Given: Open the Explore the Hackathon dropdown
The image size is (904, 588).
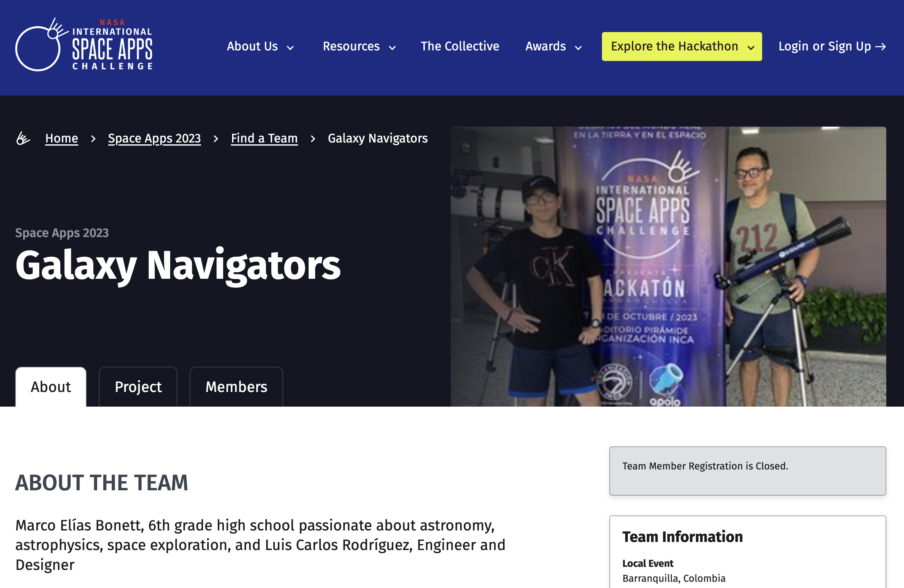Looking at the screenshot, I should pyautogui.click(x=682, y=46).
